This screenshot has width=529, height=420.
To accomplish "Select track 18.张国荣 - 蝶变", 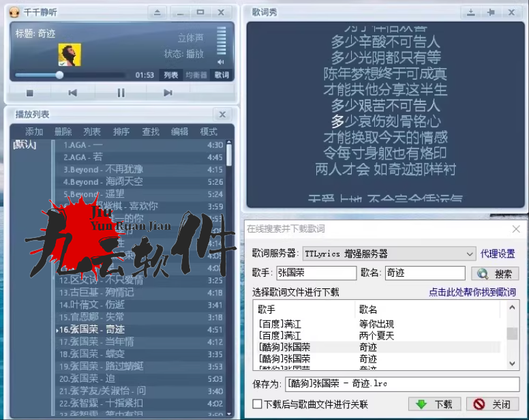I will pyautogui.click(x=140, y=355).
